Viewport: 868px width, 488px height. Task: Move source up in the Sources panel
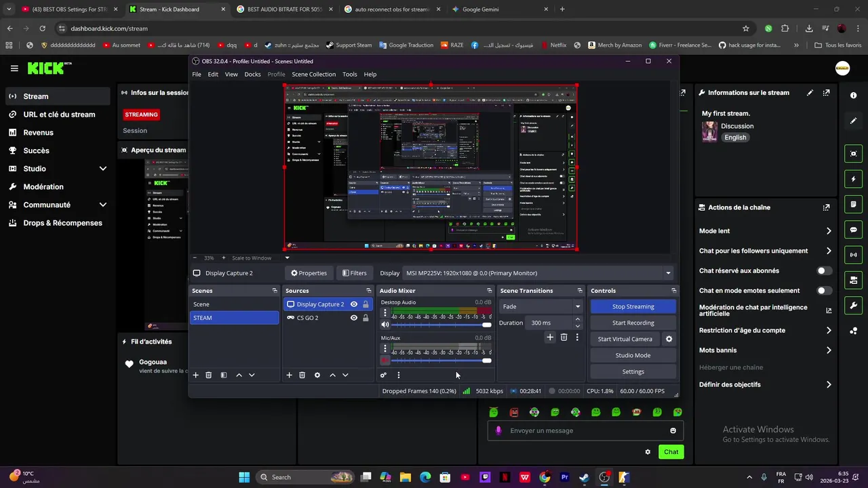tap(332, 375)
